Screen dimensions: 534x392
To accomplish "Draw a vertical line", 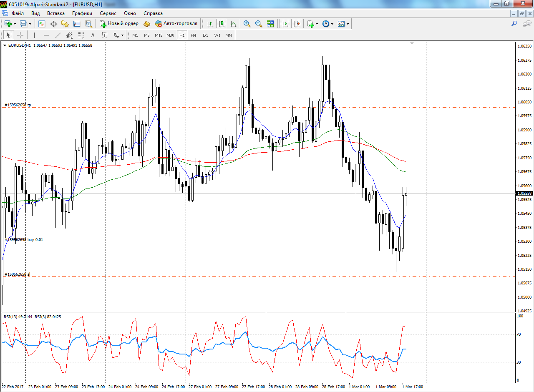I will tap(34, 35).
